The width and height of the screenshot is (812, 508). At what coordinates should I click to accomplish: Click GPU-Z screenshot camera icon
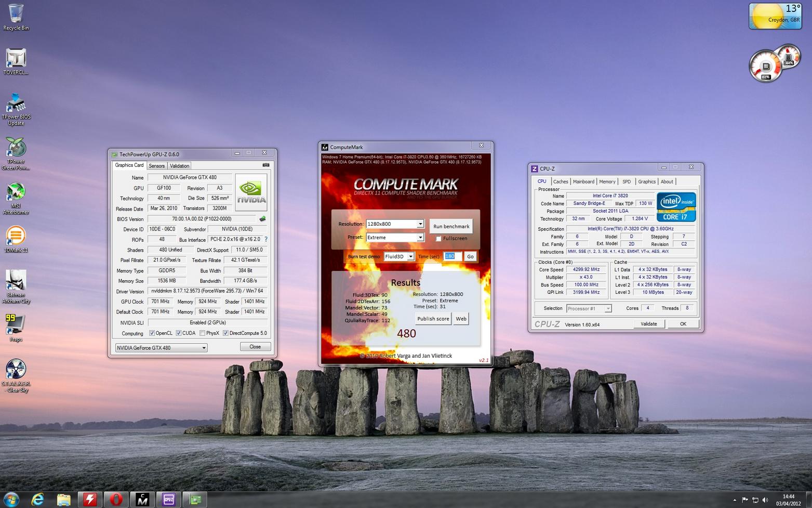[266, 165]
